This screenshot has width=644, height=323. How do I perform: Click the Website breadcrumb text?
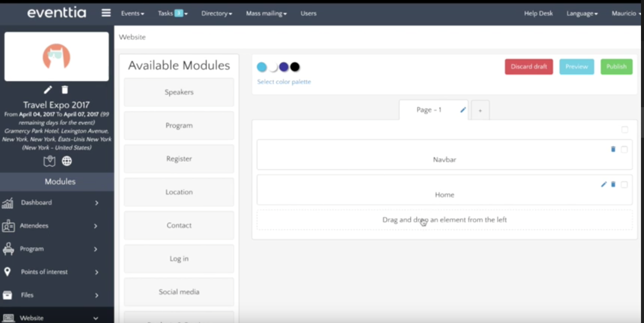click(x=132, y=37)
